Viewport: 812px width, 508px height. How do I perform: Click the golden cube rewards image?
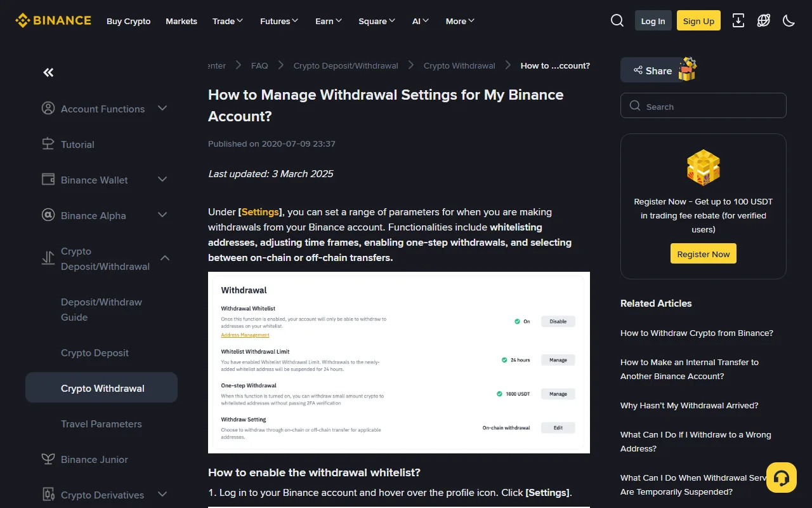tap(704, 168)
